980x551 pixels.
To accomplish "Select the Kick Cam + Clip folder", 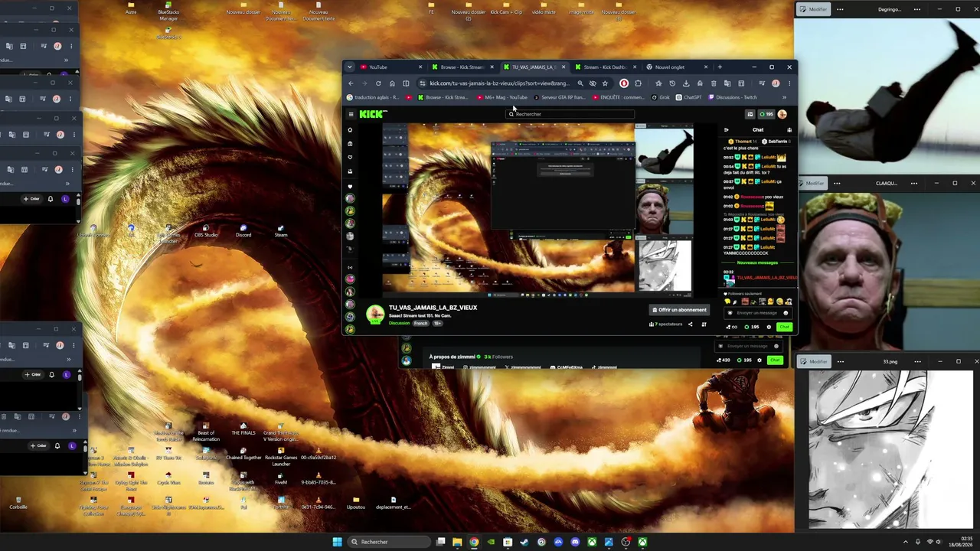I will click(x=506, y=8).
